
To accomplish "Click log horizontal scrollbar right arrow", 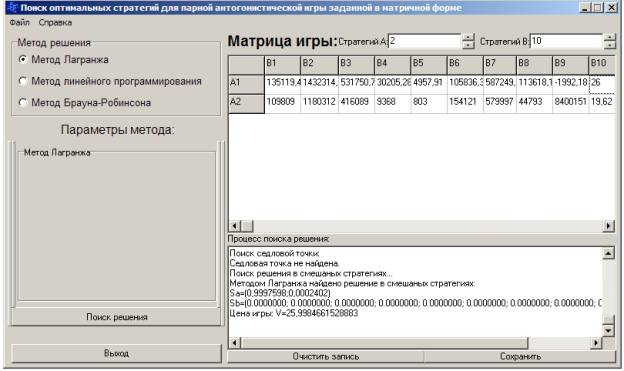I will point(596,342).
